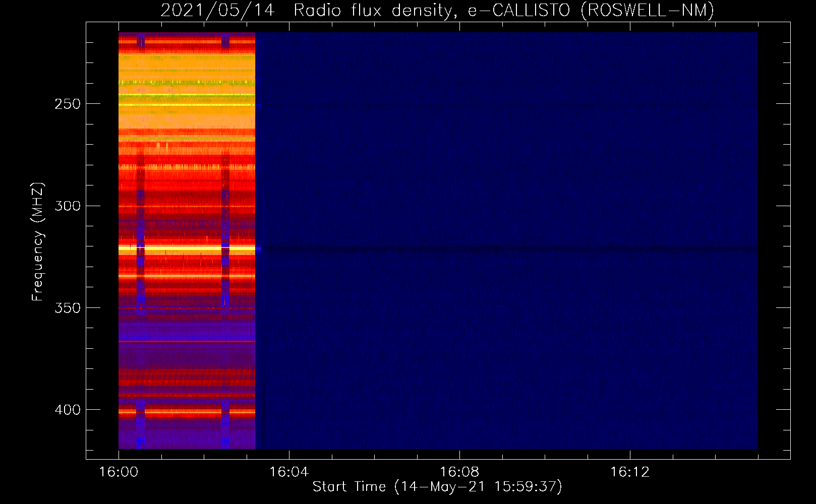The width and height of the screenshot is (816, 504).
Task: Click the 'Start Time (14-May-21 15:59:37)' label
Action: pyautogui.click(x=437, y=487)
